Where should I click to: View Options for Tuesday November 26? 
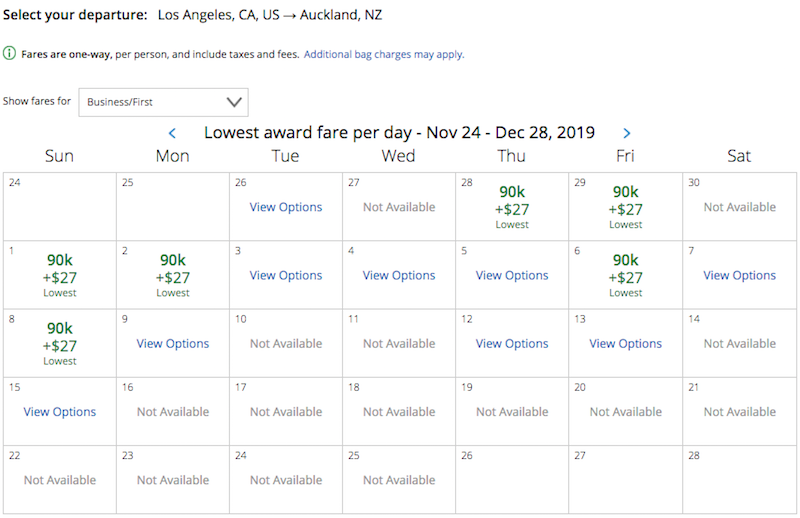point(286,207)
